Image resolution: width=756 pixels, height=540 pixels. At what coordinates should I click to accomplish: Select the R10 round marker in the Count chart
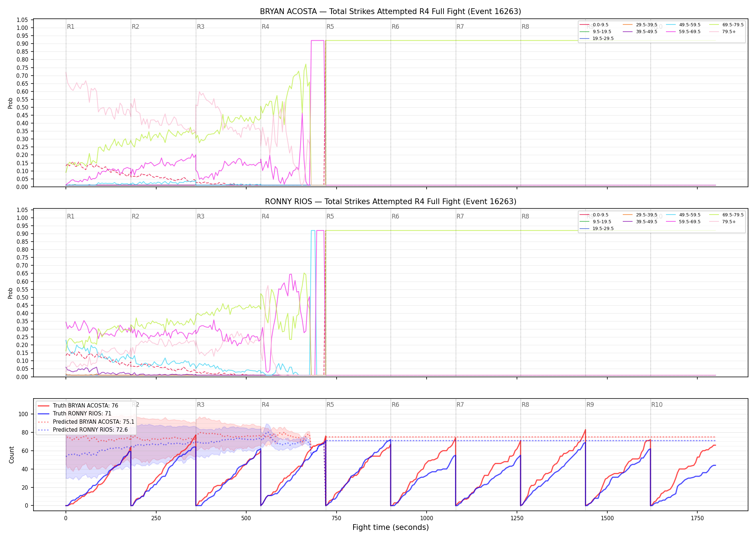(657, 405)
